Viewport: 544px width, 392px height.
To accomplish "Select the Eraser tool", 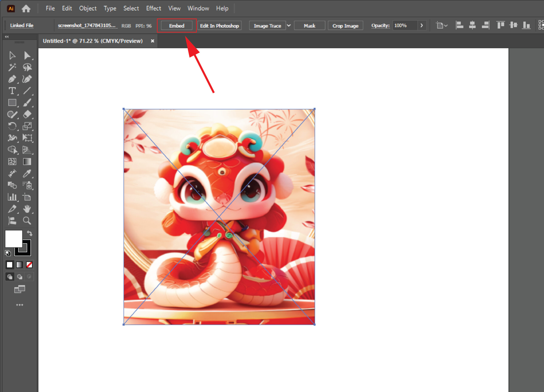I will point(27,114).
